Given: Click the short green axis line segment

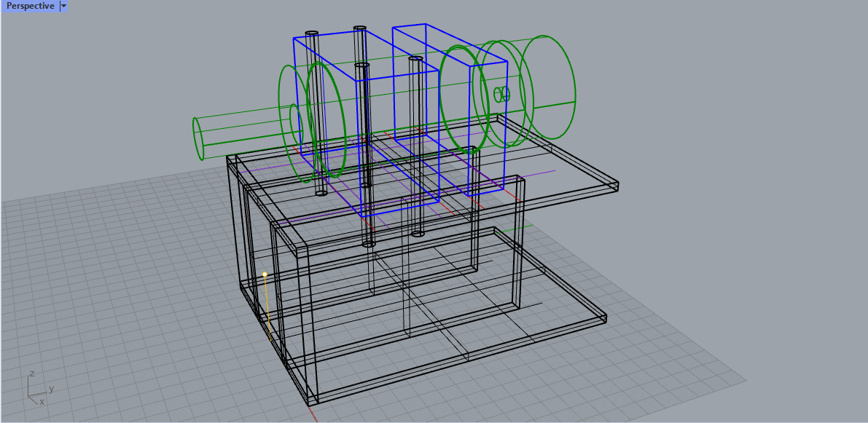Looking at the screenshot, I should point(528,225).
